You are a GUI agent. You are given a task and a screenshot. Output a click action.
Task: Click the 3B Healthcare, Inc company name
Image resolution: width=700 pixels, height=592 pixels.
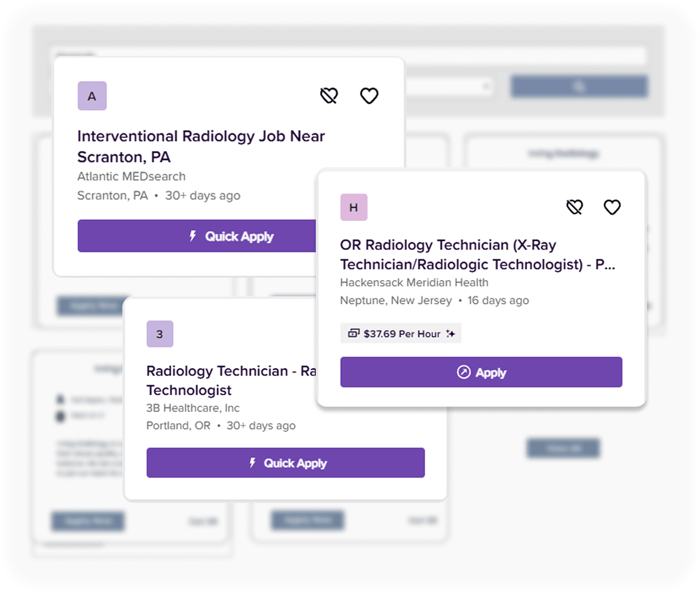(192, 408)
